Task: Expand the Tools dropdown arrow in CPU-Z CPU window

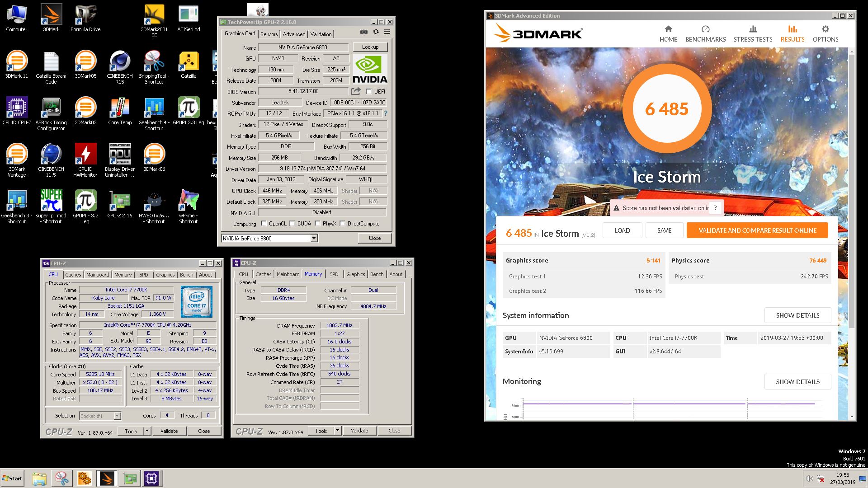Action: tap(147, 431)
